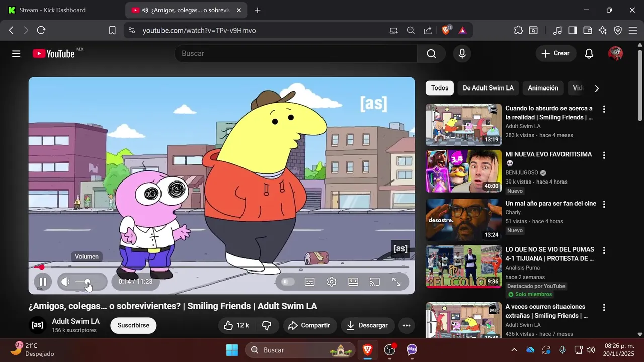This screenshot has width=644, height=362.
Task: Click the red video progress bar
Action: tap(221, 268)
